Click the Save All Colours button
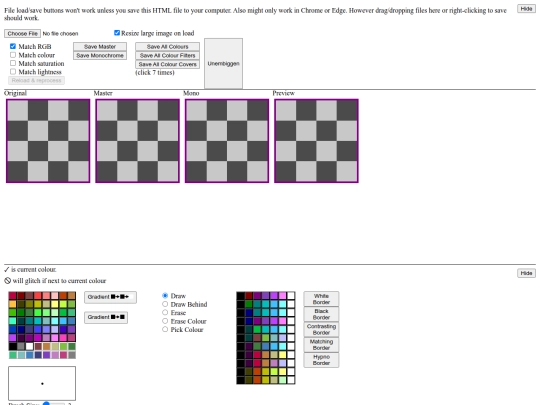This screenshot has width=540, height=405. 167,46
